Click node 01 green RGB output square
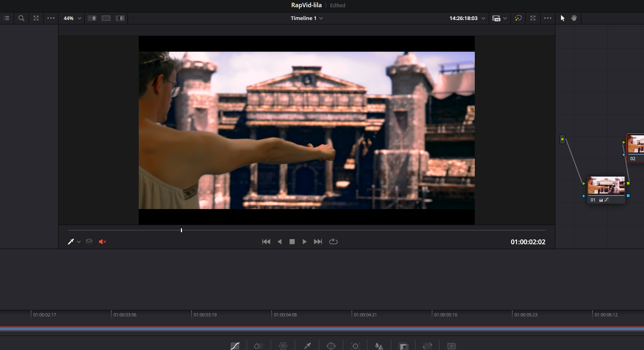This screenshot has height=350, width=644. (x=628, y=183)
